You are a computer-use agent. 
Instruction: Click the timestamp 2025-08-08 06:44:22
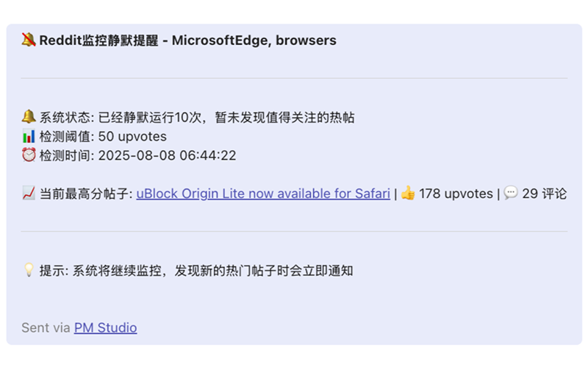[x=168, y=155]
